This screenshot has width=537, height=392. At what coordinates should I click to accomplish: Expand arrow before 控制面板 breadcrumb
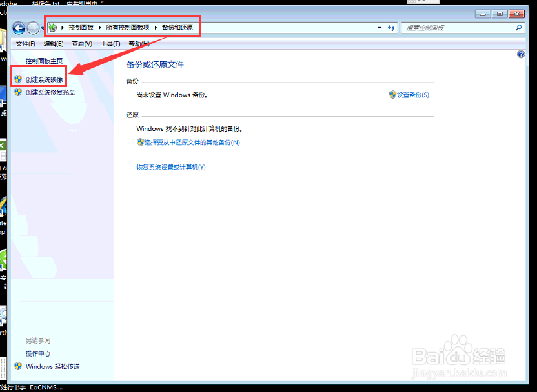(x=63, y=27)
